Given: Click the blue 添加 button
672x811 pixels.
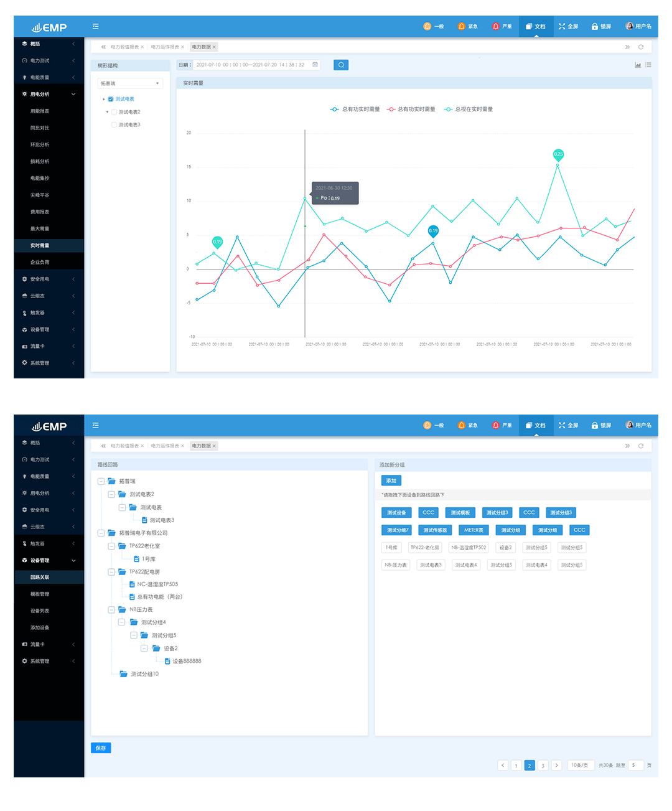Looking at the screenshot, I should tap(391, 481).
